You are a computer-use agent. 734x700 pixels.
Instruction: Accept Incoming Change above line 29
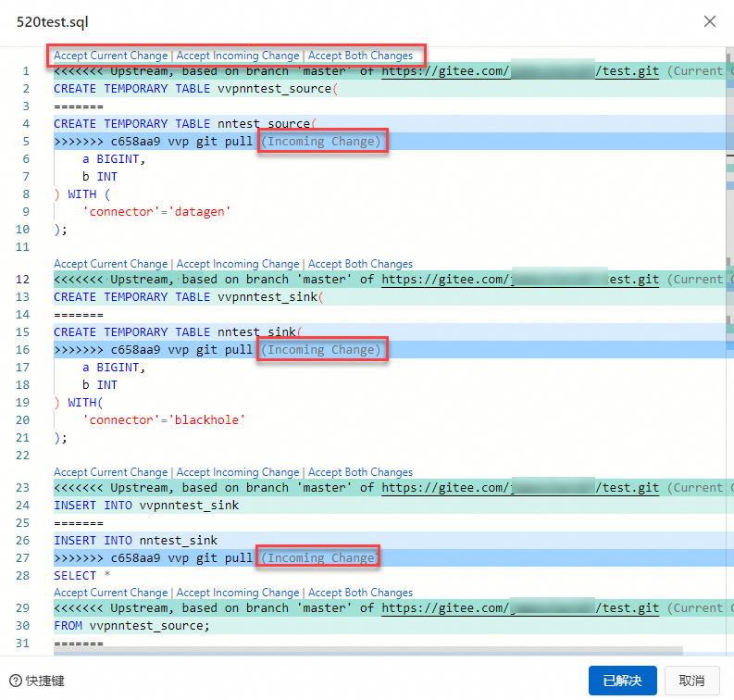click(x=238, y=593)
